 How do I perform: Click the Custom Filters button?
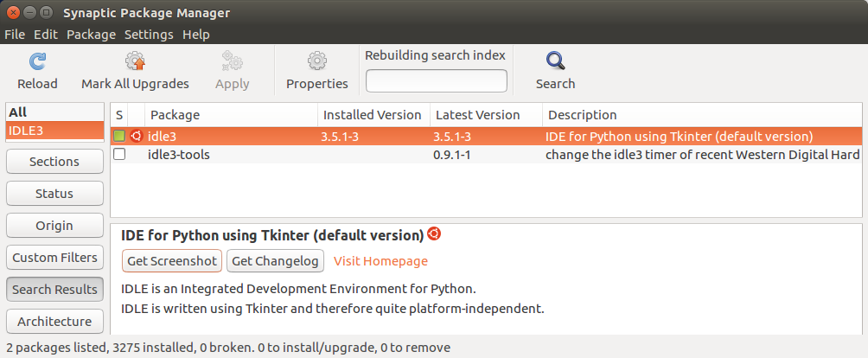tap(54, 258)
